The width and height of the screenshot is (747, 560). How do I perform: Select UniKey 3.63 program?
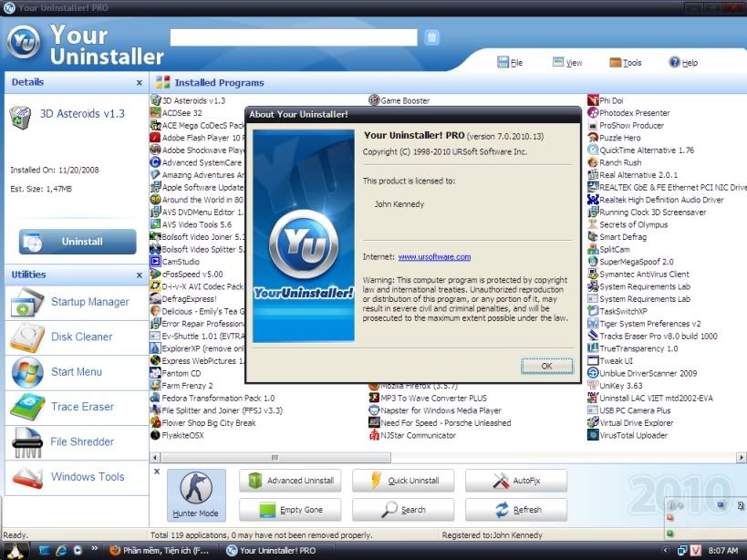click(x=615, y=386)
